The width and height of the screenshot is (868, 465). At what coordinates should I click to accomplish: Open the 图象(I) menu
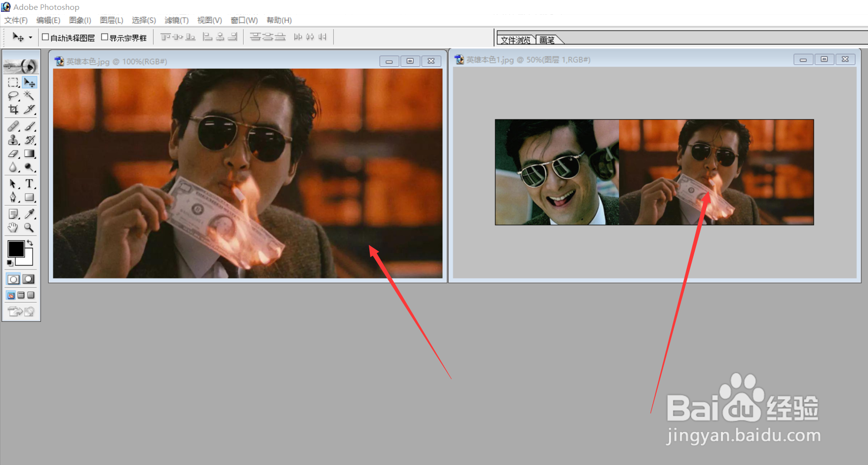point(80,20)
